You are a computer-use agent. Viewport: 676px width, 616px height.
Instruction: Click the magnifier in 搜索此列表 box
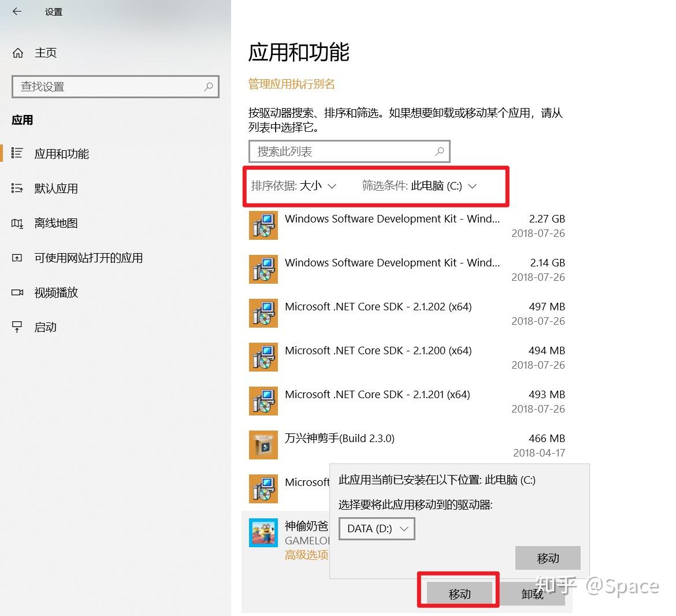point(440,151)
